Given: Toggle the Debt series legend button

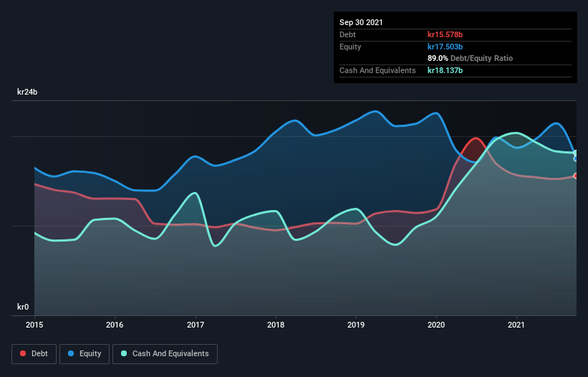Looking at the screenshot, I should pos(34,354).
